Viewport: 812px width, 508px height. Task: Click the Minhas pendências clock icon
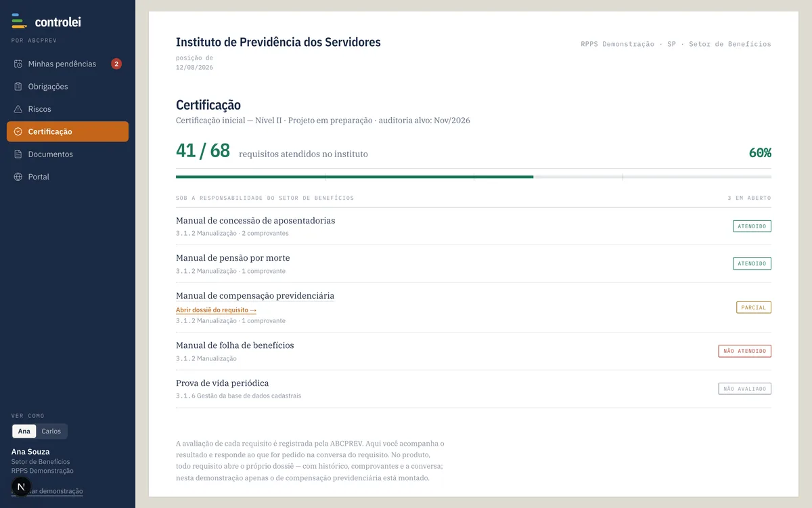[x=18, y=64]
